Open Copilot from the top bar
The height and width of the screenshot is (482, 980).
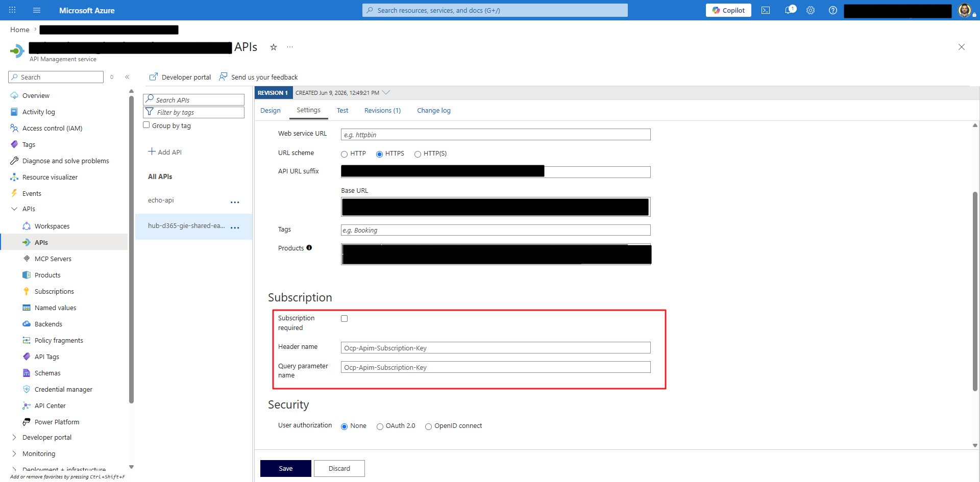click(728, 10)
